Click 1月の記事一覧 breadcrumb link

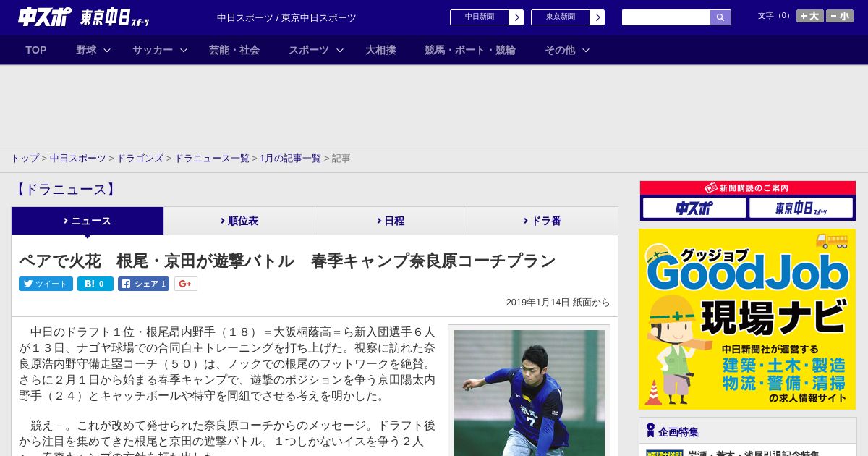(290, 159)
